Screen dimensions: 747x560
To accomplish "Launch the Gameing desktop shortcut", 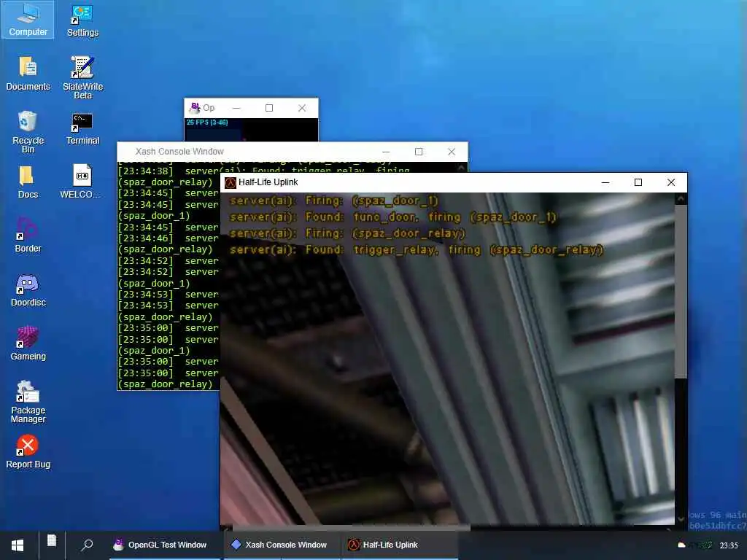I will click(x=28, y=343).
